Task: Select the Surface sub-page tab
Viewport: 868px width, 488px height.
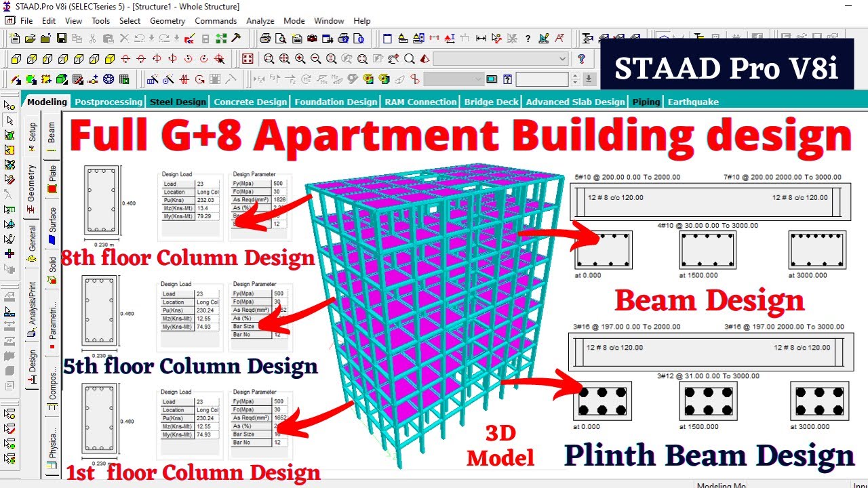Action: point(53,224)
